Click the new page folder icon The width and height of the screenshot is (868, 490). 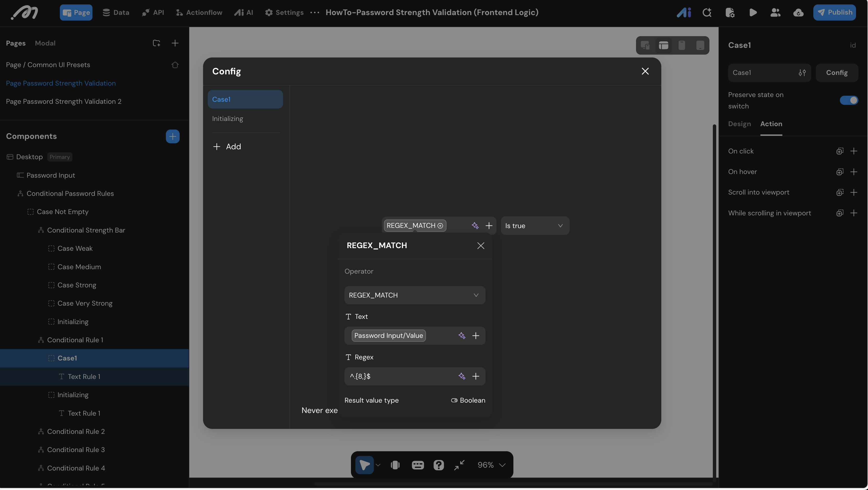coord(156,43)
